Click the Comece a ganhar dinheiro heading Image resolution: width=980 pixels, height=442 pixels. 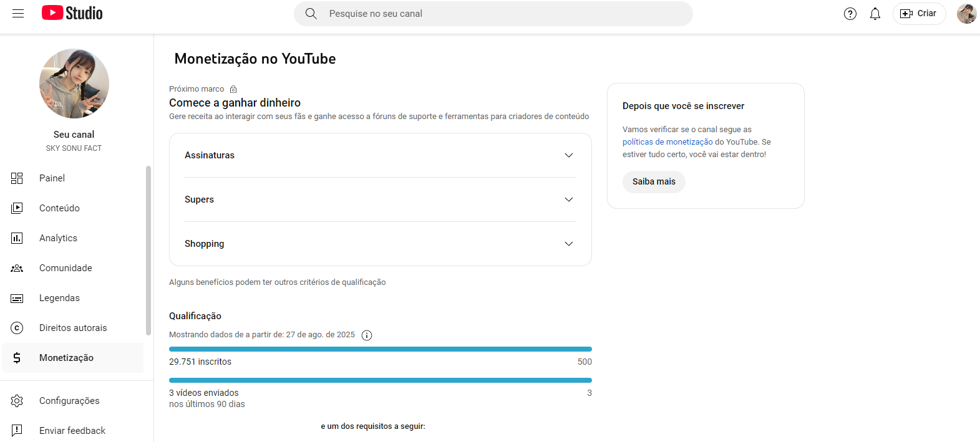235,103
